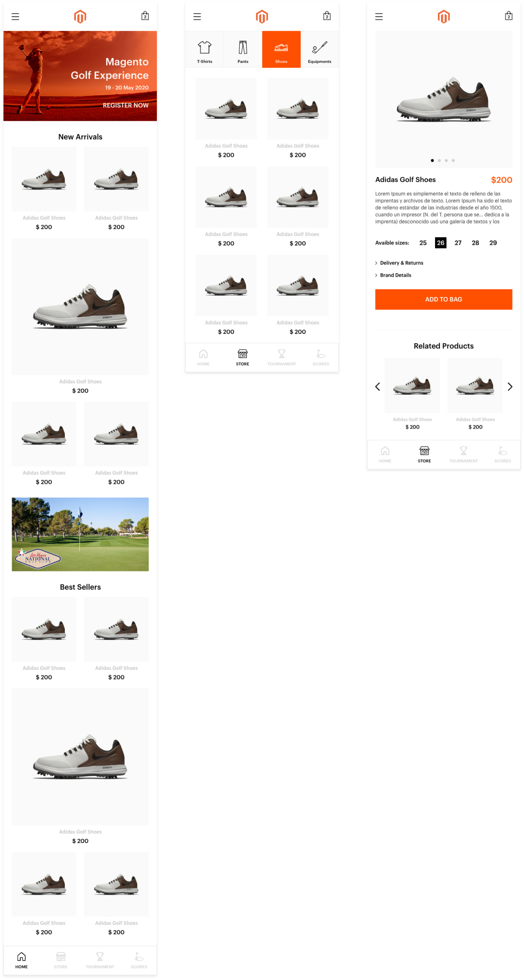Go to Tournament in the home screen bottom bar
The width and height of the screenshot is (524, 980).
pos(100,960)
